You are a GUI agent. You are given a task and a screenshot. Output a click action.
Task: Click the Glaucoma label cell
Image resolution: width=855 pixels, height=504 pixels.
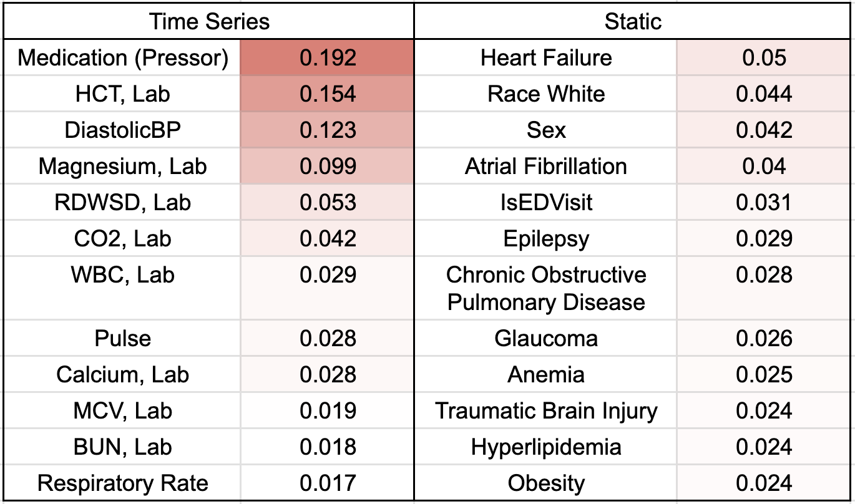click(x=546, y=339)
